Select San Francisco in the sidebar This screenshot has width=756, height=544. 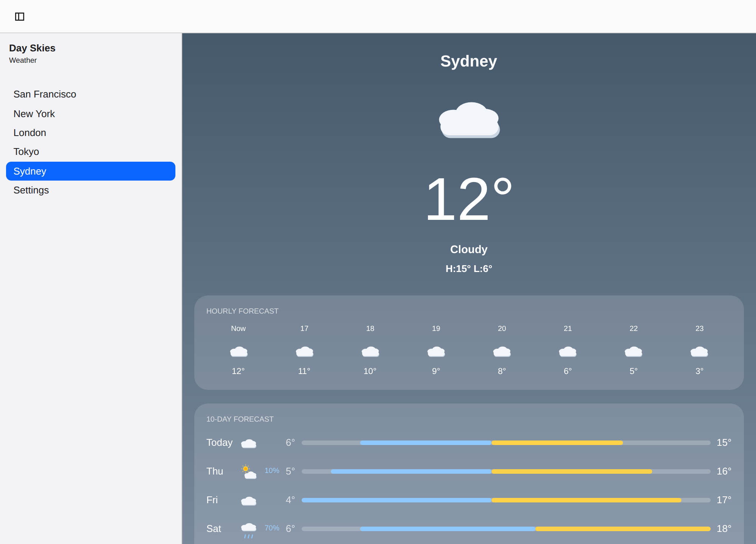tap(91, 94)
